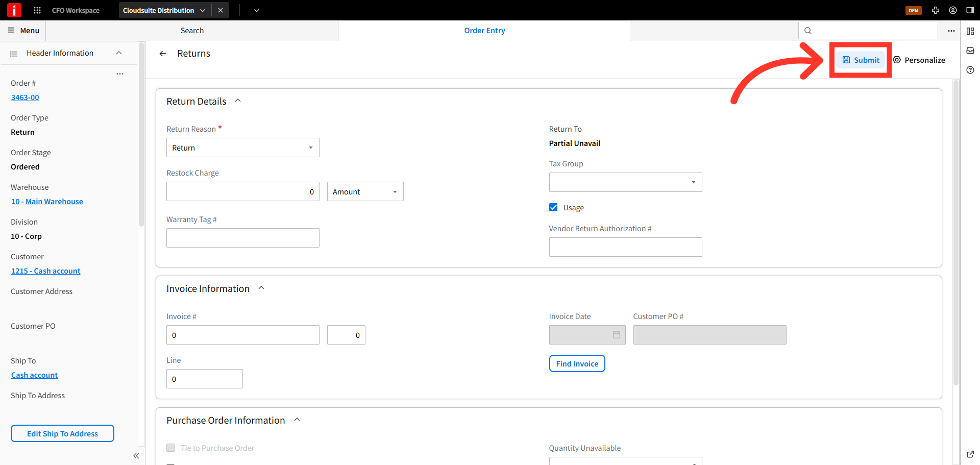
Task: Click the CFO Workspace label
Action: click(x=76, y=10)
